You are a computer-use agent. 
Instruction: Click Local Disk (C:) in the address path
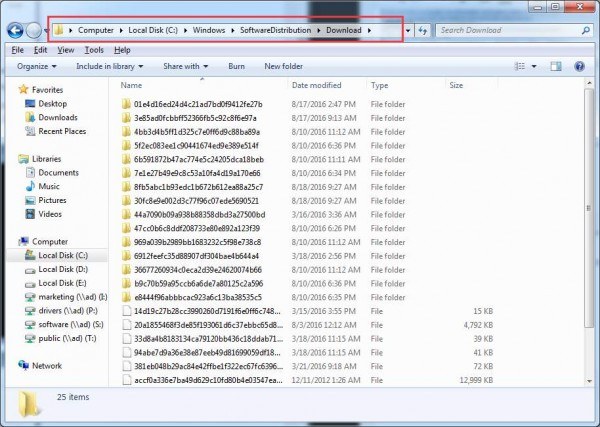pos(153,30)
